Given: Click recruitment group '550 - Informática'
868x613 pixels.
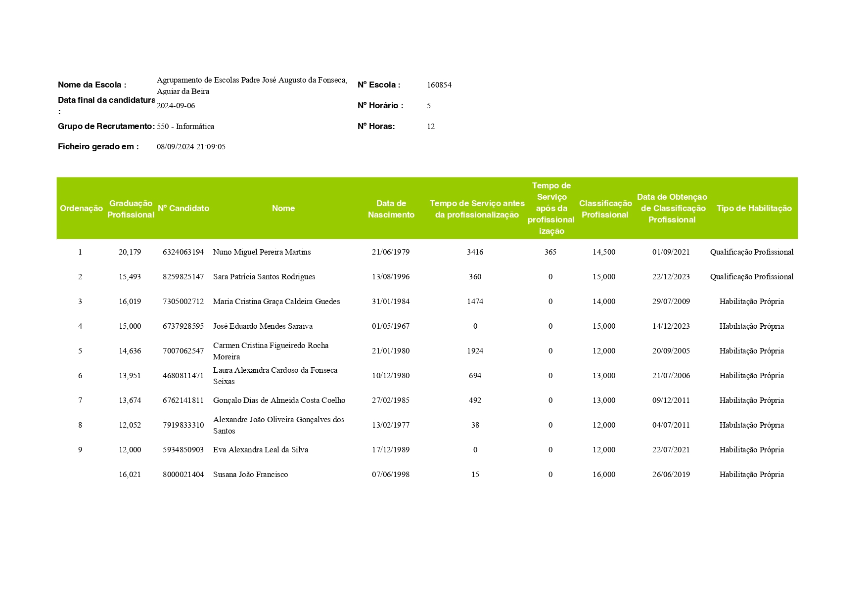Looking at the screenshot, I should click(185, 127).
